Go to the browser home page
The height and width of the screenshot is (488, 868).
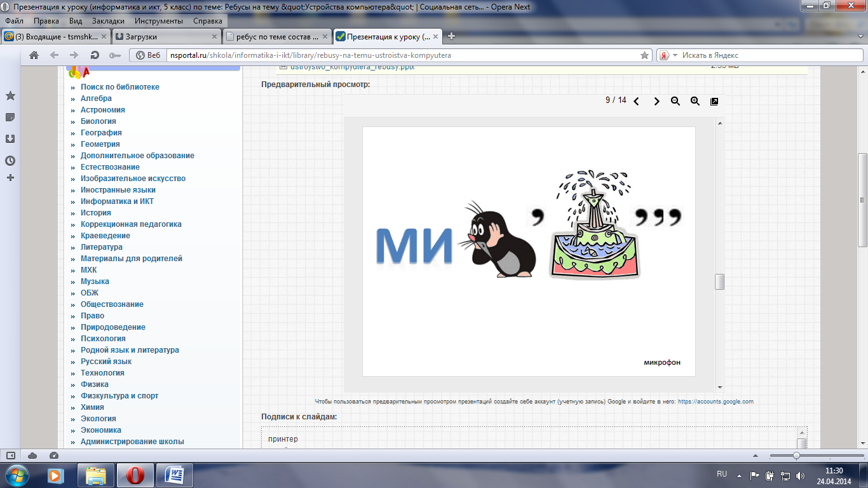click(34, 55)
